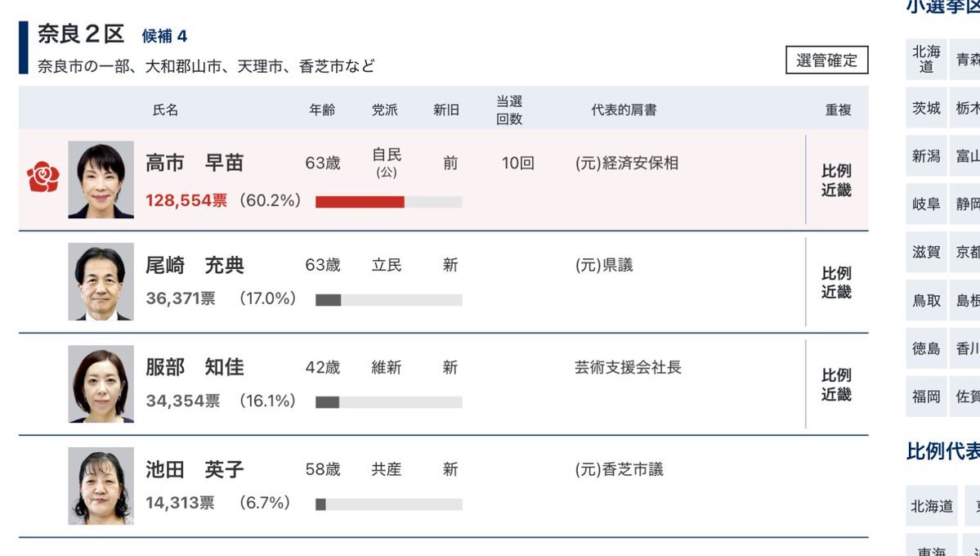This screenshot has width=980, height=556.
Task: Open the 鳥取 prefecture button
Action: (x=926, y=301)
